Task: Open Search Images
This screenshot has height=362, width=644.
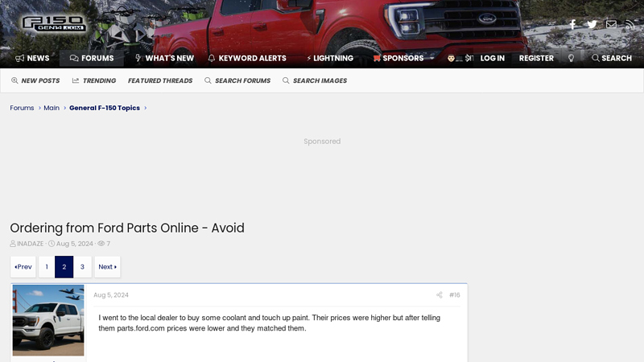Action: (315, 81)
